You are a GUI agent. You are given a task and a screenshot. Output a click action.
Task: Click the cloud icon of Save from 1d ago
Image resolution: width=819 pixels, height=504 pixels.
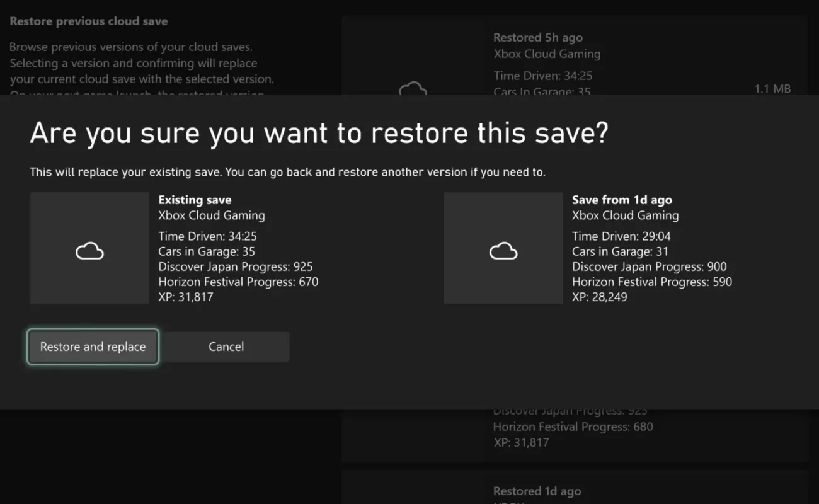(x=503, y=251)
